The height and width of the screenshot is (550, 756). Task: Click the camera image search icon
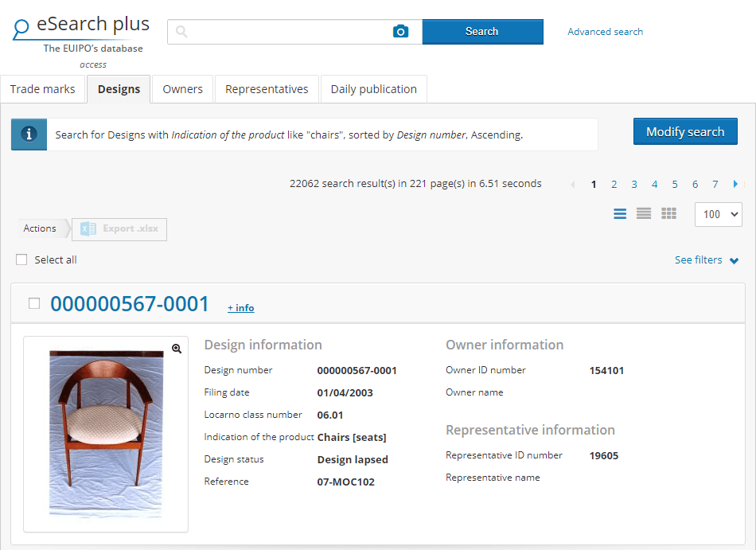pos(400,31)
